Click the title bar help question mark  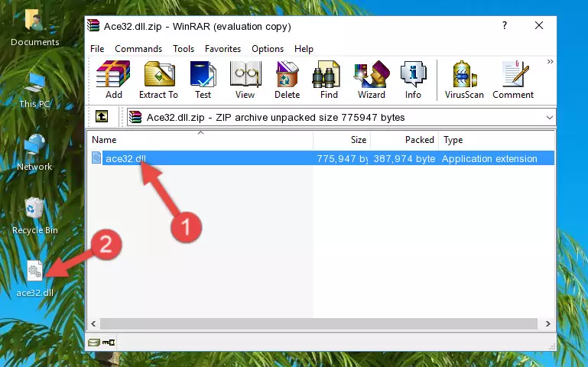click(505, 25)
